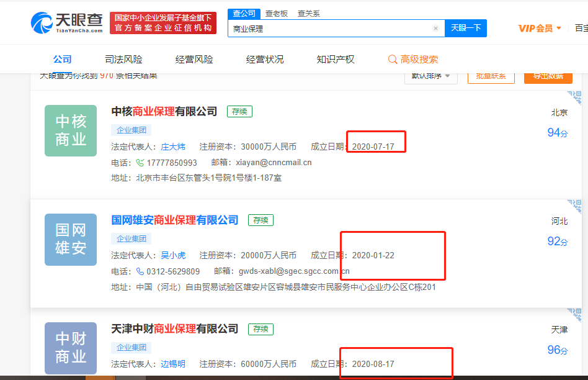Click 企业集团 tag under 中核商业保理
This screenshot has height=380, width=588.
click(x=131, y=130)
